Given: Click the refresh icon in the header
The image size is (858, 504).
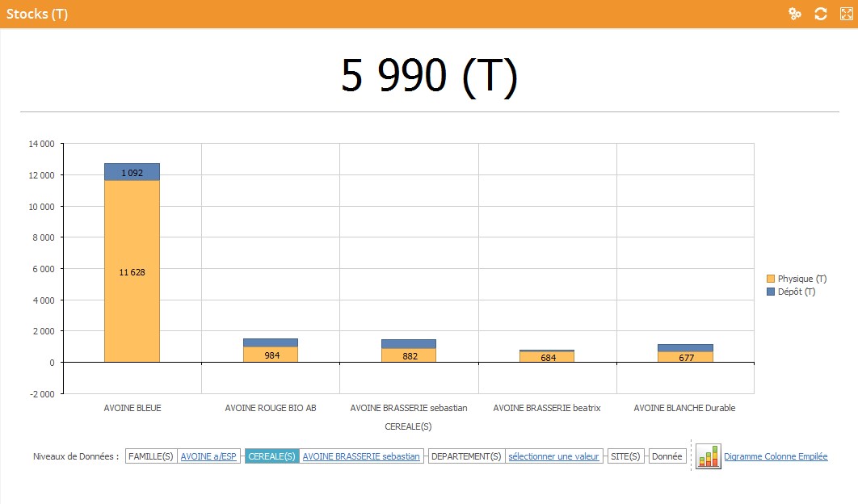Looking at the screenshot, I should (x=820, y=14).
